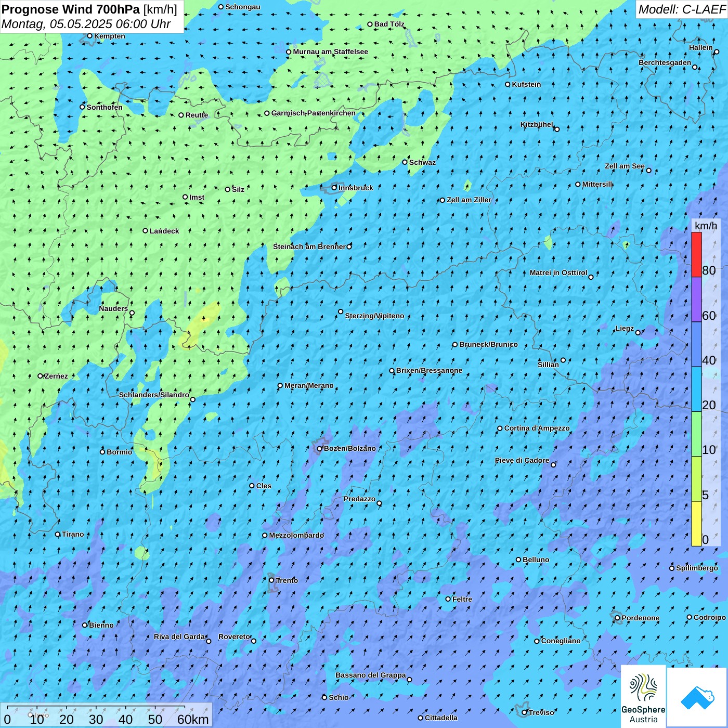Click the Brixen/Bressanone label
Screen dimensions: 728x728
[429, 370]
